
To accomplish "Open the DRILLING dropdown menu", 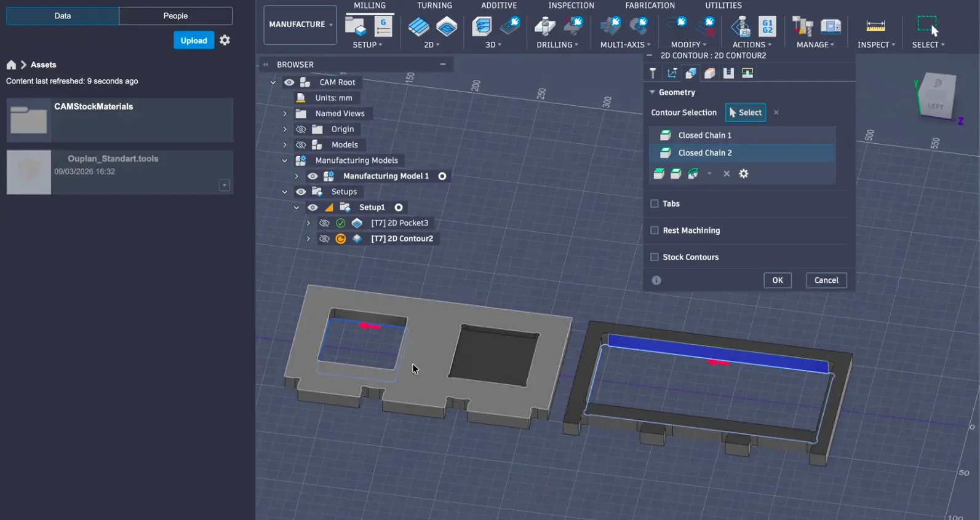I will click(557, 45).
